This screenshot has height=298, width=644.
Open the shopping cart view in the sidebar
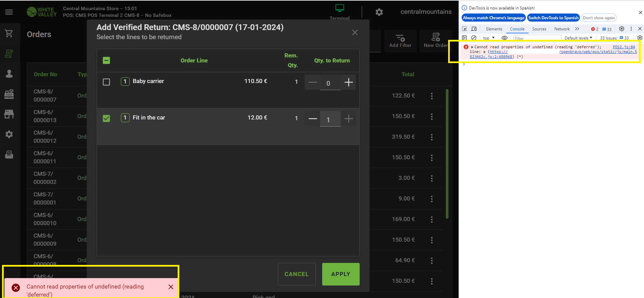9,33
